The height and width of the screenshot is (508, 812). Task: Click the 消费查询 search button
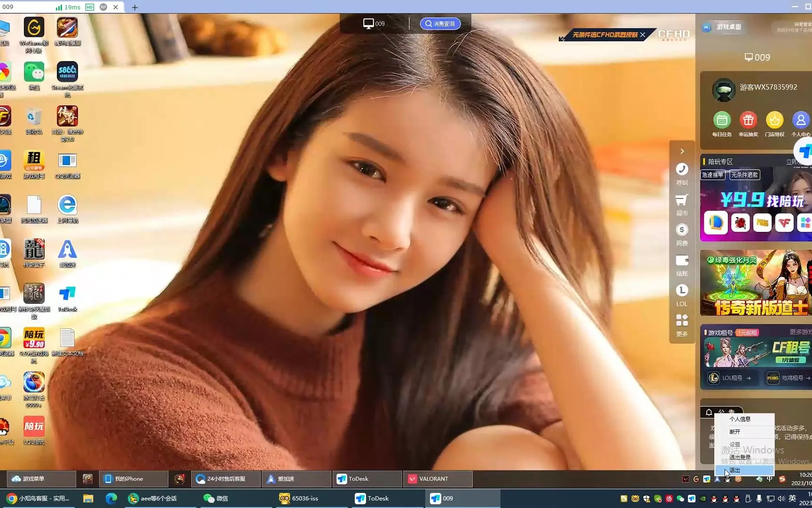440,24
